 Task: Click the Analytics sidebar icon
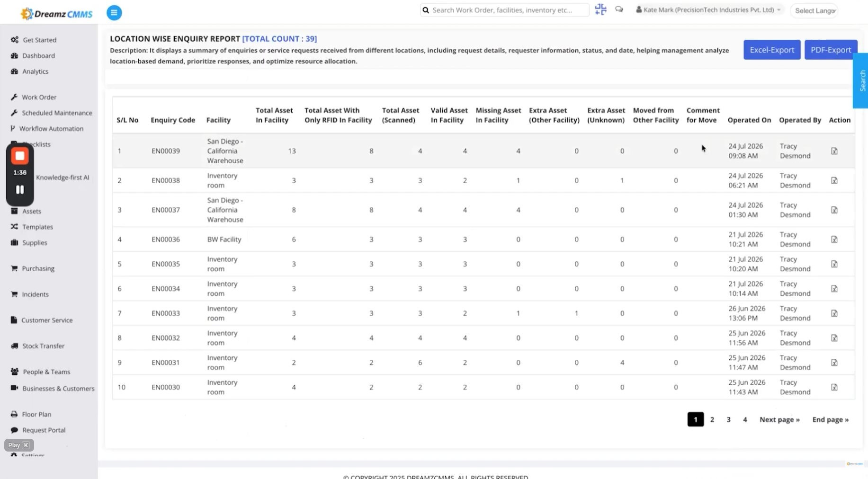pos(14,71)
